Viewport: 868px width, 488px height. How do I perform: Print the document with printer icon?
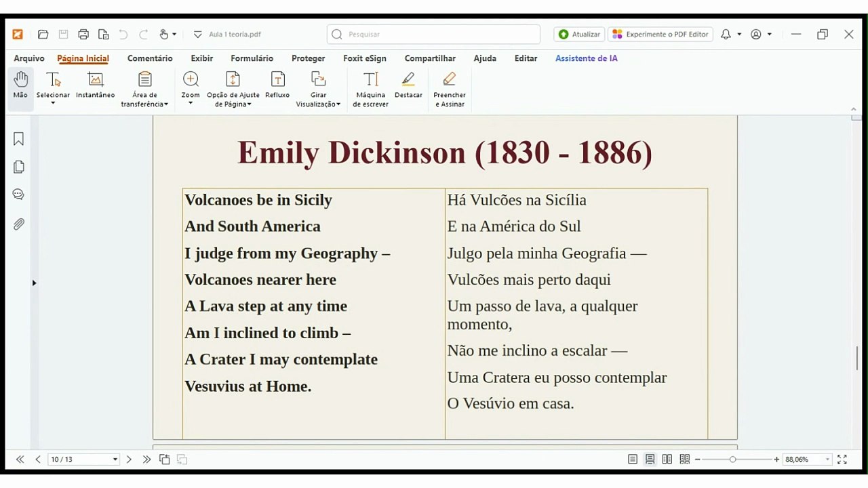click(83, 35)
